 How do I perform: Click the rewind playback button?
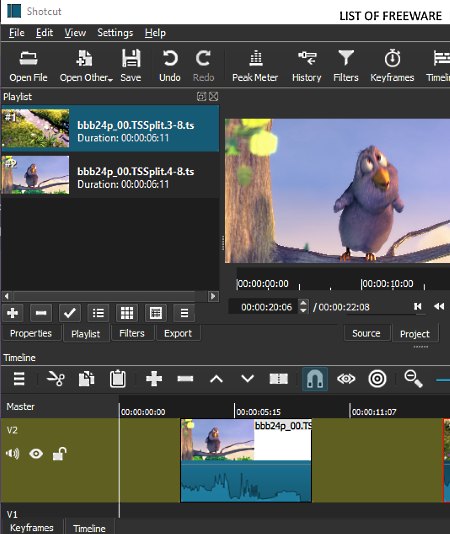pyautogui.click(x=439, y=307)
